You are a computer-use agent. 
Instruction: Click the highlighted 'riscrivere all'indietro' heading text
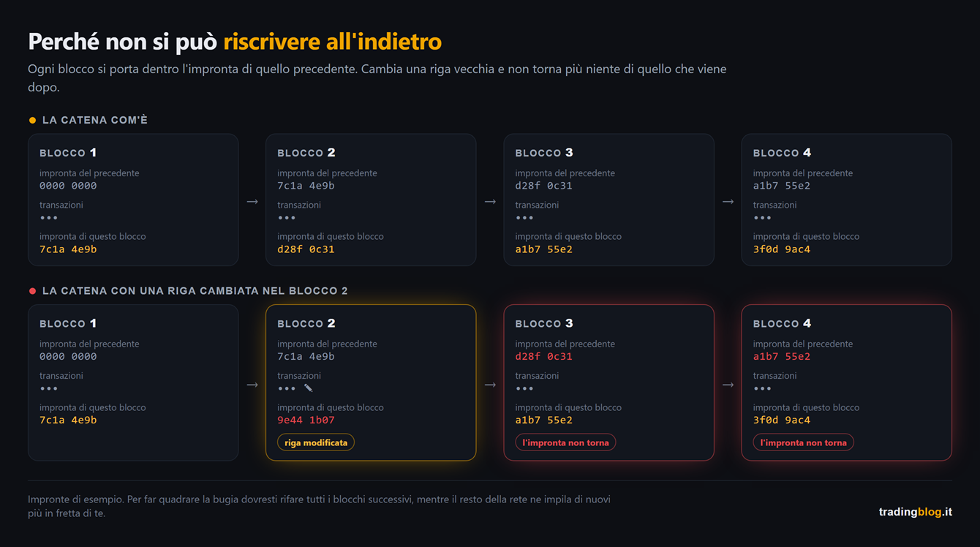coord(333,42)
